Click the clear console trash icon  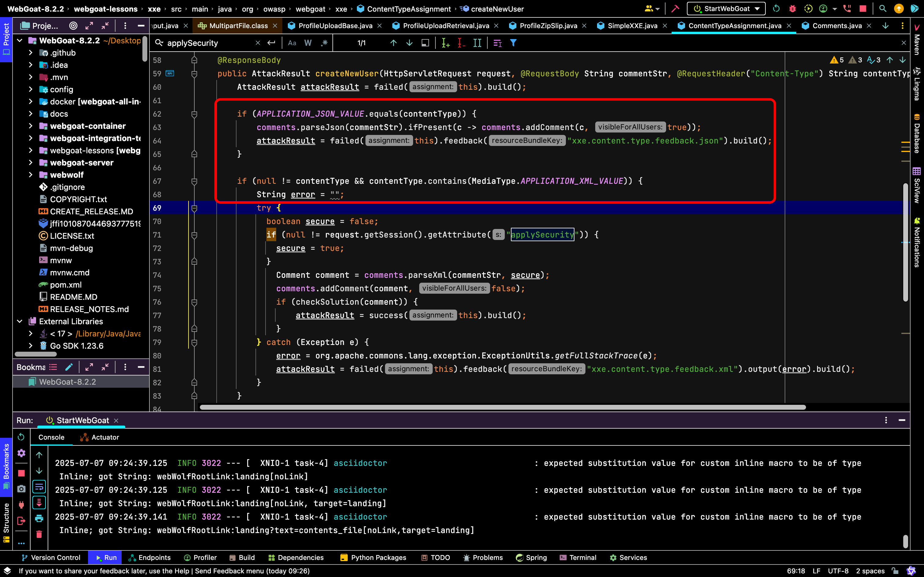point(39,534)
